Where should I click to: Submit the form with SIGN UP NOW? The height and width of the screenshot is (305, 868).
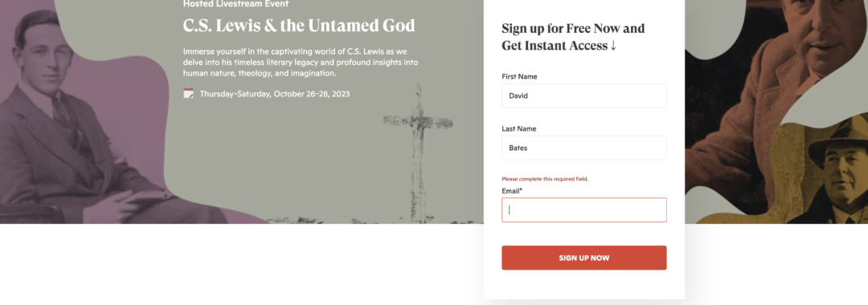[x=584, y=258]
